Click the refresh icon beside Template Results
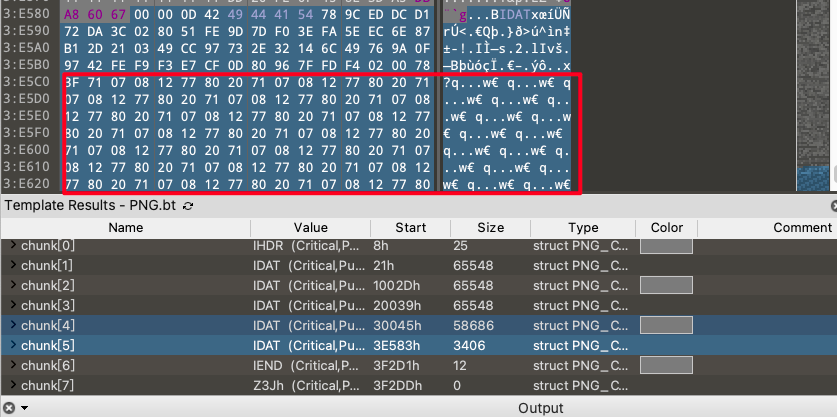 pos(188,206)
